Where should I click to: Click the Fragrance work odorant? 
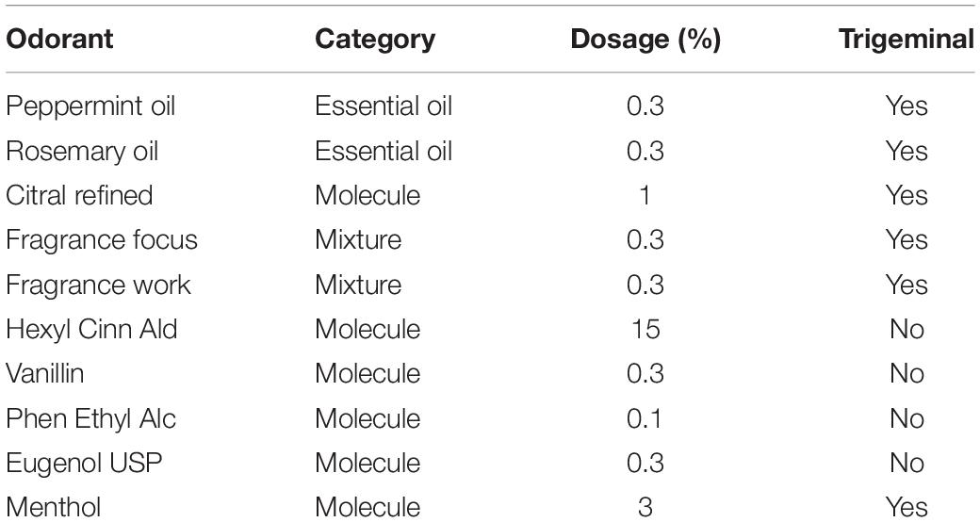[x=98, y=285]
